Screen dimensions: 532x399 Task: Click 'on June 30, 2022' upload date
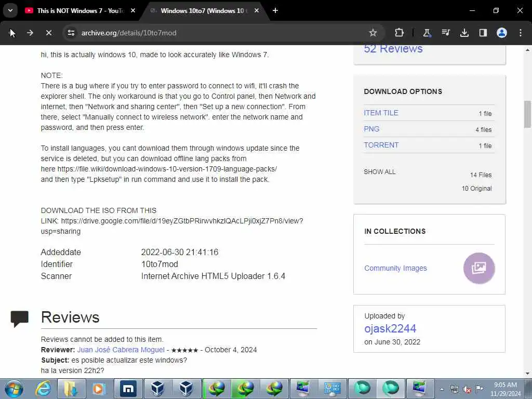pyautogui.click(x=392, y=342)
